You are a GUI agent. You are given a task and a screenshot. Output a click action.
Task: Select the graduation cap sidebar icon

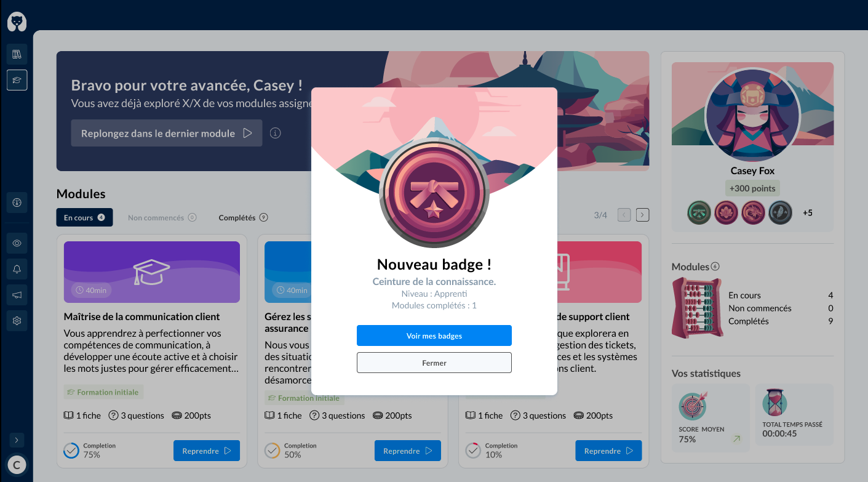coord(17,80)
